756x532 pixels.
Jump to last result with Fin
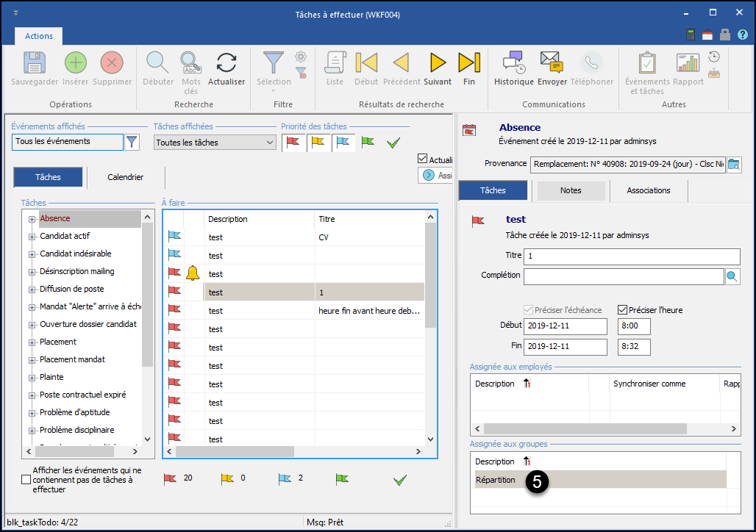[469, 62]
